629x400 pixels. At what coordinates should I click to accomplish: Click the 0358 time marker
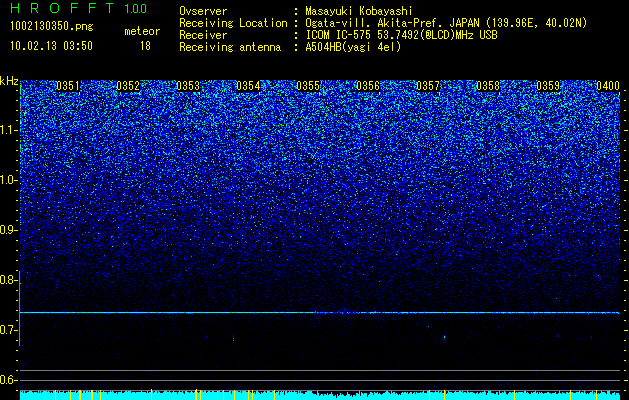(x=488, y=86)
